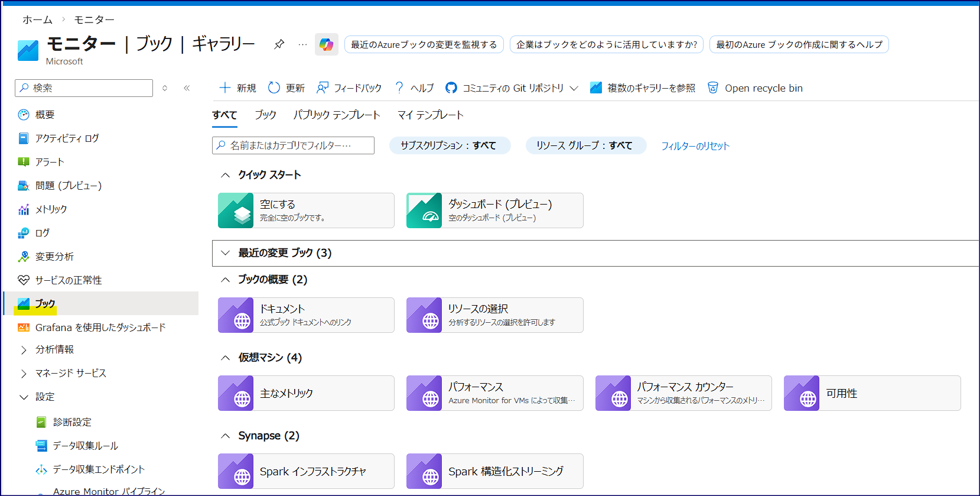Collapse the 設定 sidebar group

click(24, 397)
